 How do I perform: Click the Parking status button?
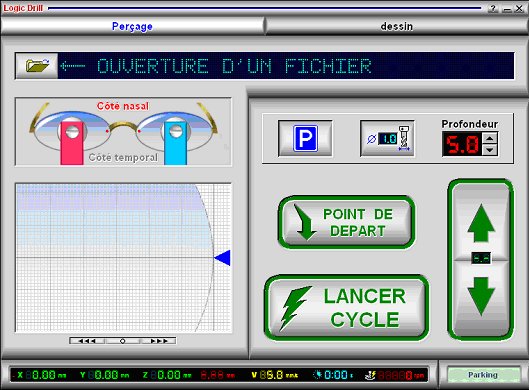pos(482,375)
